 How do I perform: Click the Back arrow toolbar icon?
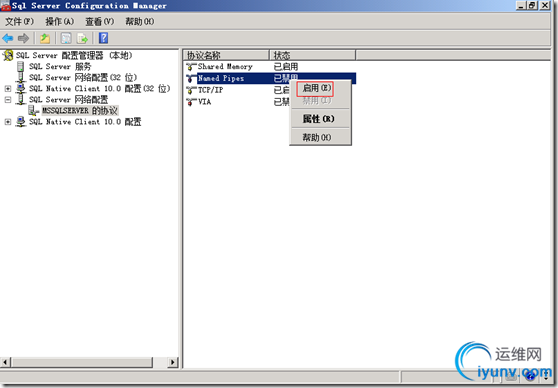coord(7,38)
